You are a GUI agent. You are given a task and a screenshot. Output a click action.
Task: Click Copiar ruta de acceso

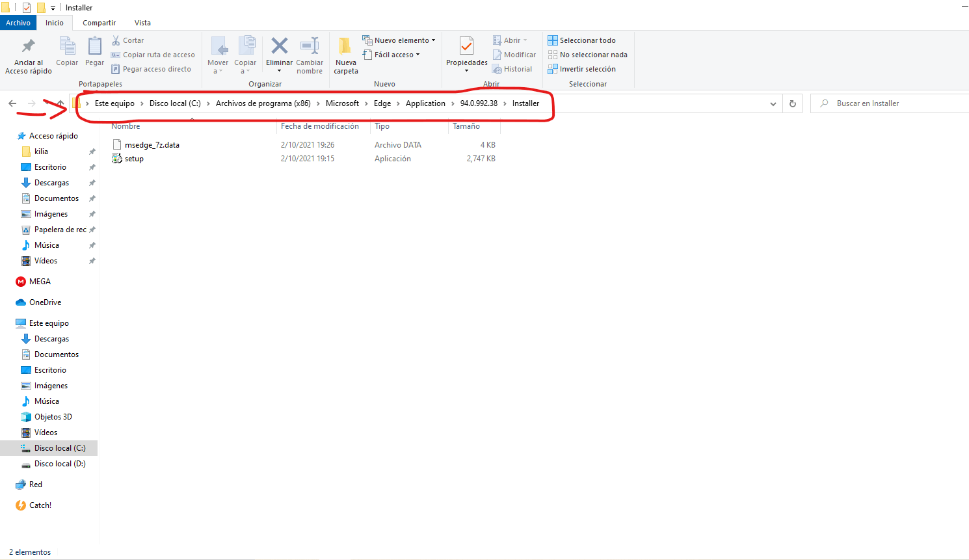pos(153,55)
